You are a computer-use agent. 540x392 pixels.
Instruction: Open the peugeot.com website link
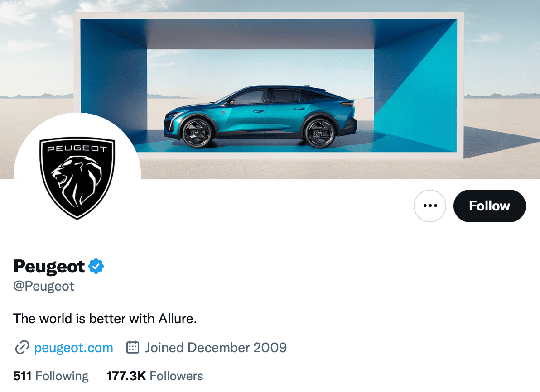click(73, 348)
